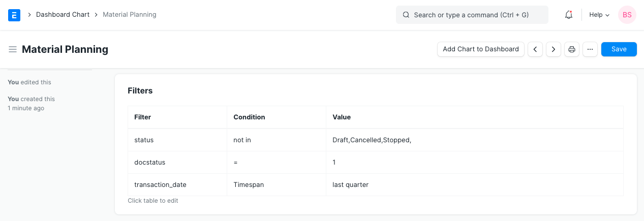Open the notifications bell icon
The height and width of the screenshot is (221, 644).
pos(569,15)
